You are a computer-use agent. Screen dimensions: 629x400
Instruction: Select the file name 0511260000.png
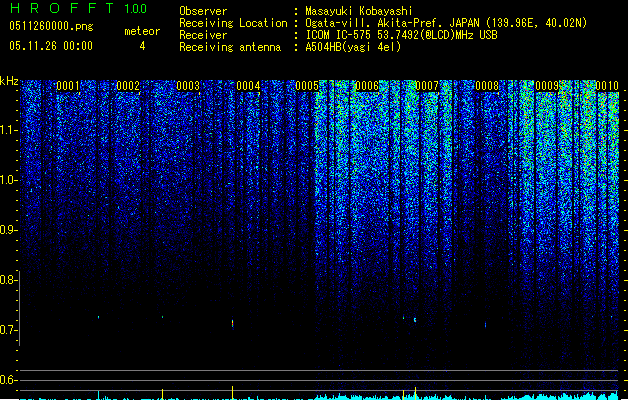click(x=51, y=26)
